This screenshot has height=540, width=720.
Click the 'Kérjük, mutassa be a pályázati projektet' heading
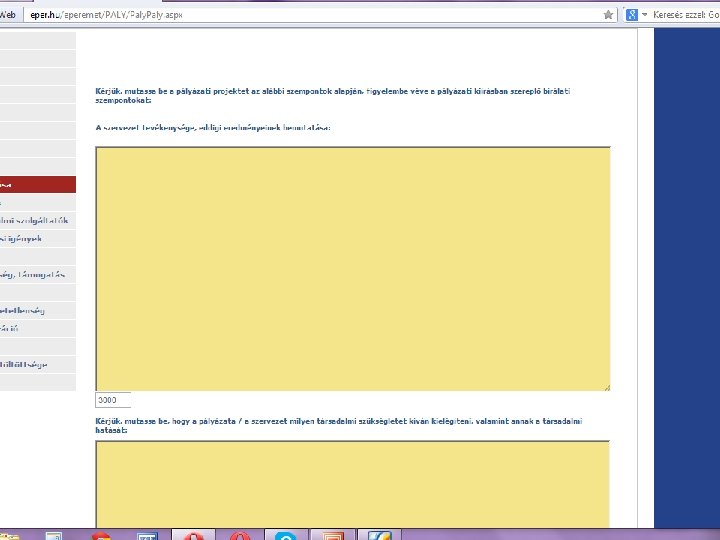[x=333, y=96]
